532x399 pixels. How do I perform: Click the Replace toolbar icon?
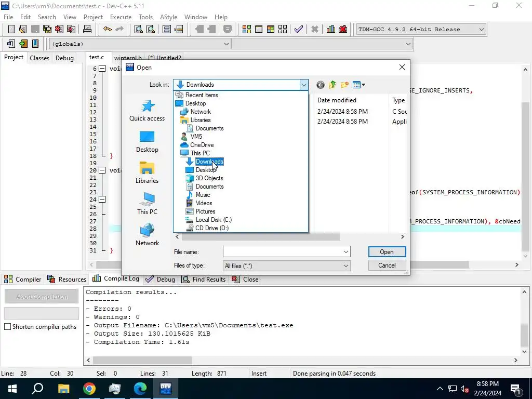click(150, 29)
